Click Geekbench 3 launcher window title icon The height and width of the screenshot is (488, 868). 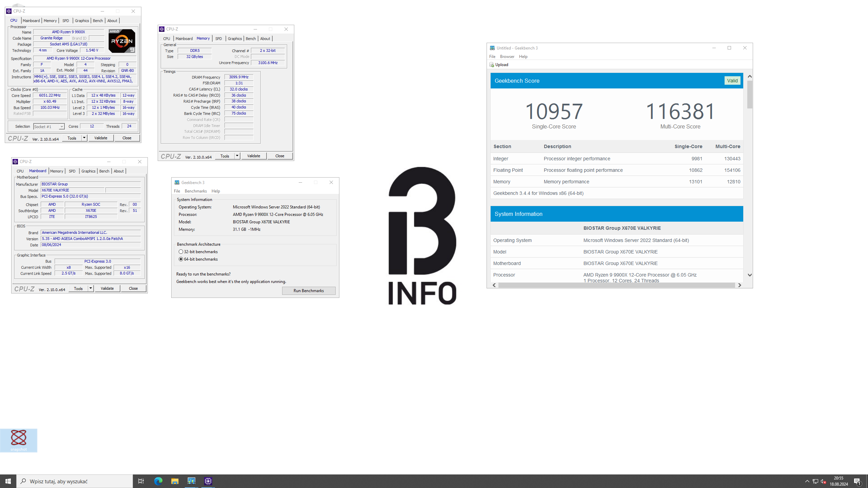177,182
